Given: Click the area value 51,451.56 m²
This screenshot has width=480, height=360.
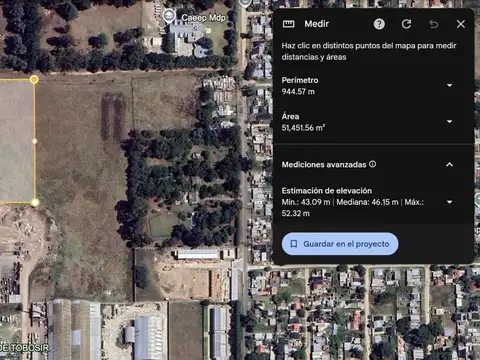Looking at the screenshot, I should 303,128.
